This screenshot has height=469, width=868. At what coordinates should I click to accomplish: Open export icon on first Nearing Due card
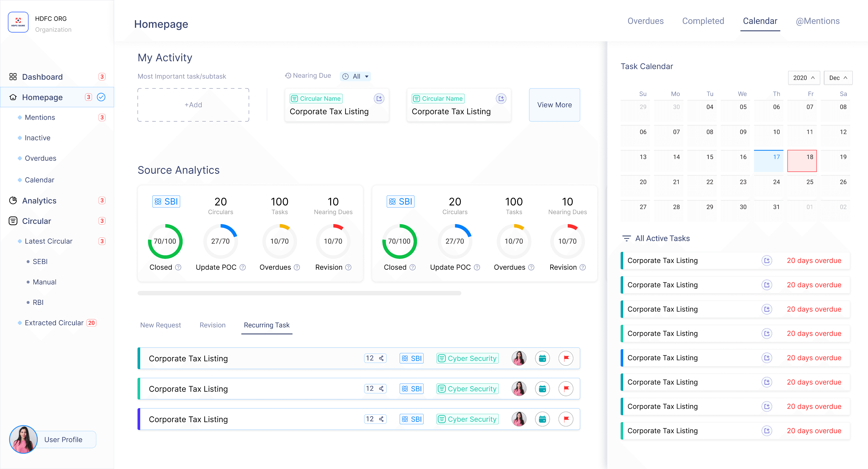tap(379, 98)
